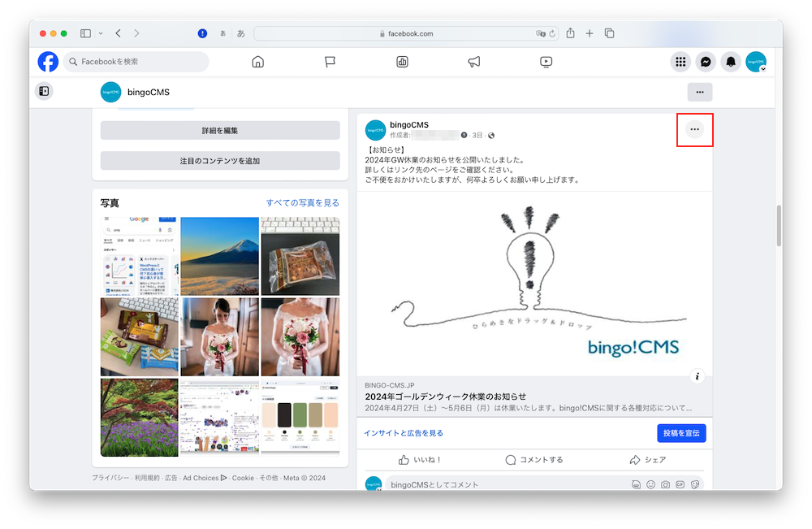Viewport: 812px width, 529px height.
Task: Open the chocolate bars photo
Action: 140,336
